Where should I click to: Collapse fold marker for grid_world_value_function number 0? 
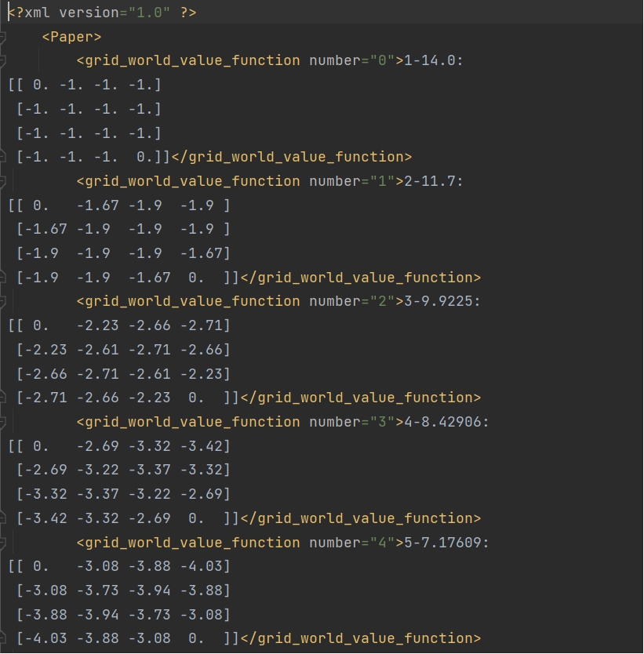3,60
